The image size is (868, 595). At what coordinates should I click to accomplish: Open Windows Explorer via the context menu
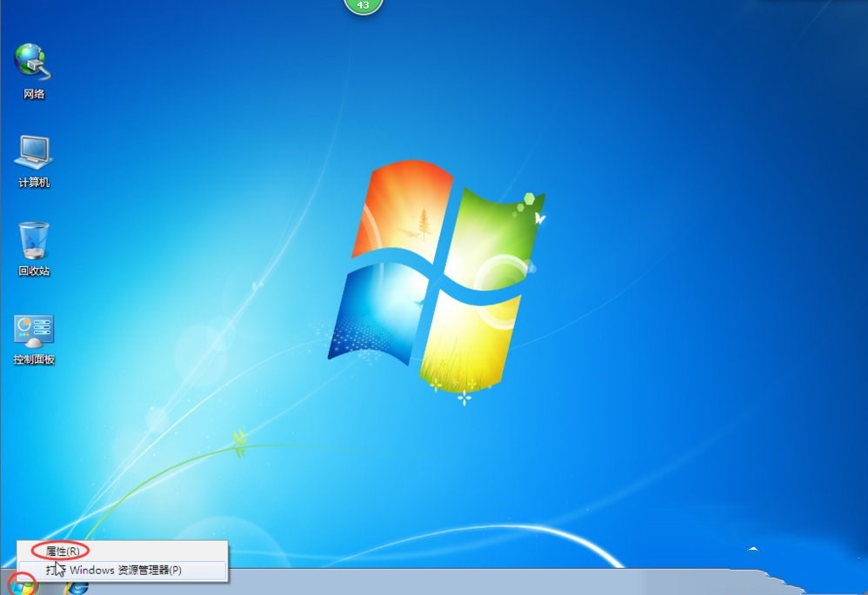click(x=113, y=569)
